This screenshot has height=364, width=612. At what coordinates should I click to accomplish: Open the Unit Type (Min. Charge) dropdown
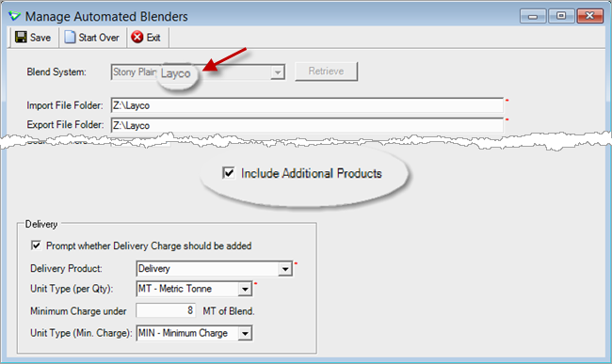pyautogui.click(x=245, y=334)
